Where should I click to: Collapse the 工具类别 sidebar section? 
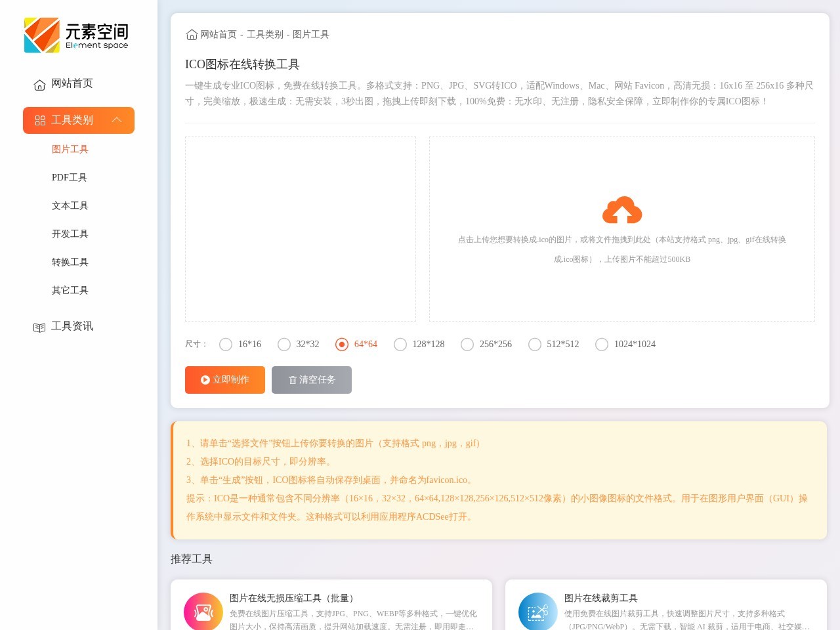click(117, 120)
